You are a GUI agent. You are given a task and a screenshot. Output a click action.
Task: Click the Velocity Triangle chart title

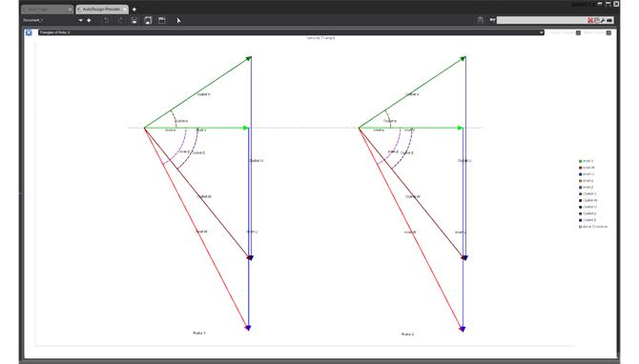pyautogui.click(x=320, y=38)
